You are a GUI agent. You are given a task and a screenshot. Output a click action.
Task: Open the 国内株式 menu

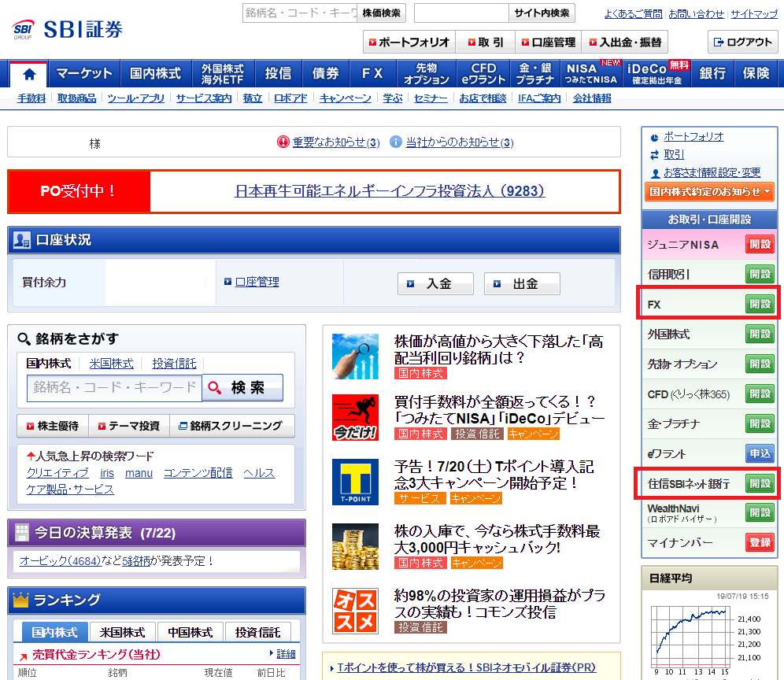[156, 73]
